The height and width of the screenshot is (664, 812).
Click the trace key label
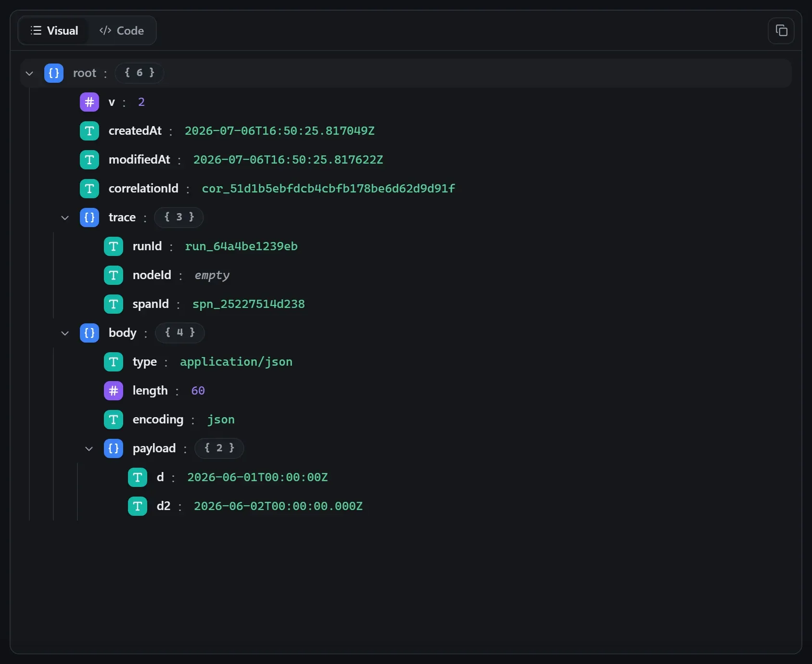(x=122, y=217)
